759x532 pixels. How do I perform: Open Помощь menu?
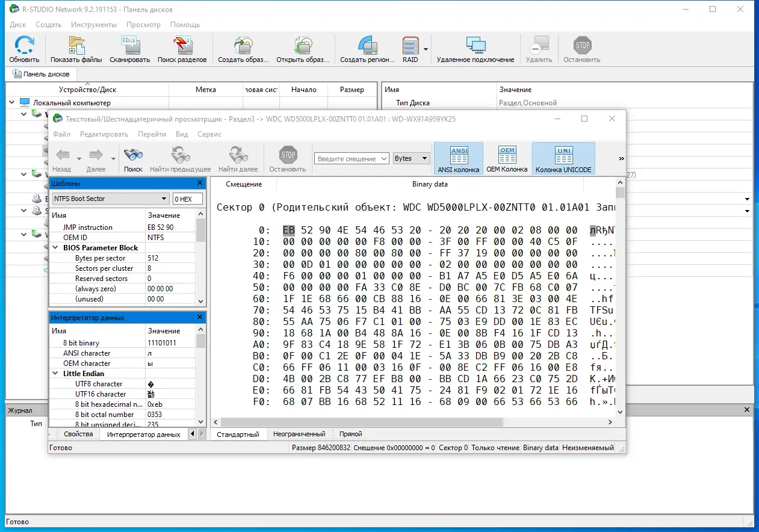coord(185,25)
